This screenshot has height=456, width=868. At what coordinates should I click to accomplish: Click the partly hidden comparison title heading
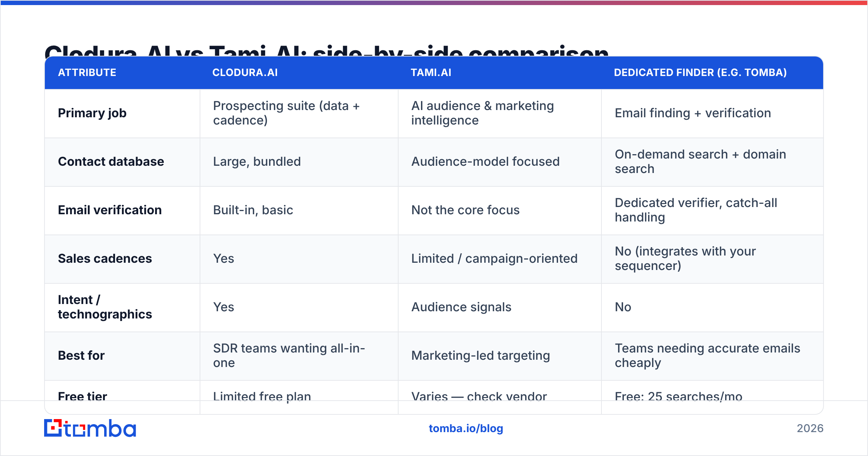click(327, 51)
